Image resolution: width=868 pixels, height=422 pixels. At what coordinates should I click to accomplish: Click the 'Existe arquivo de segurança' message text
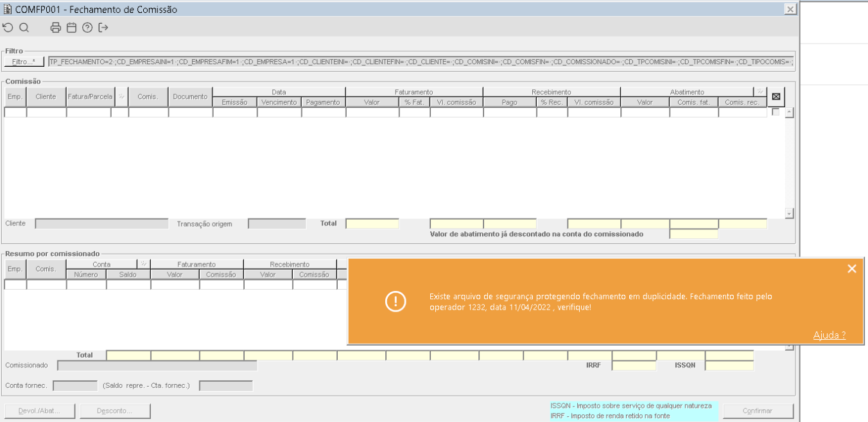click(x=601, y=302)
